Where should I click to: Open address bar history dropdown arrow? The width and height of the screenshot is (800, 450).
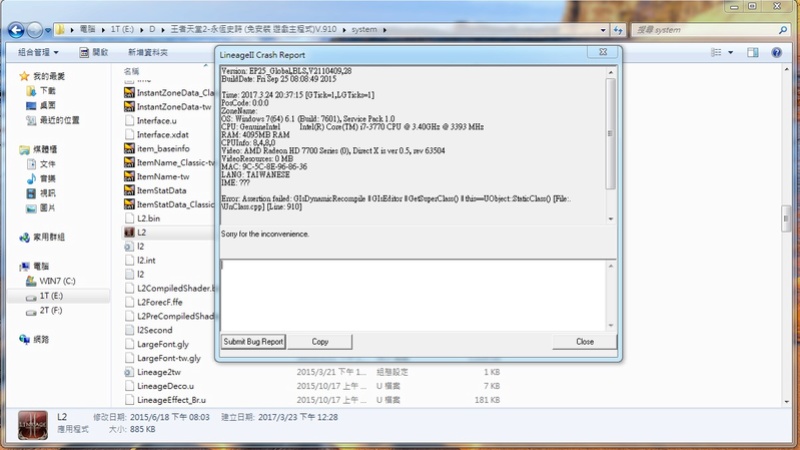(x=603, y=30)
